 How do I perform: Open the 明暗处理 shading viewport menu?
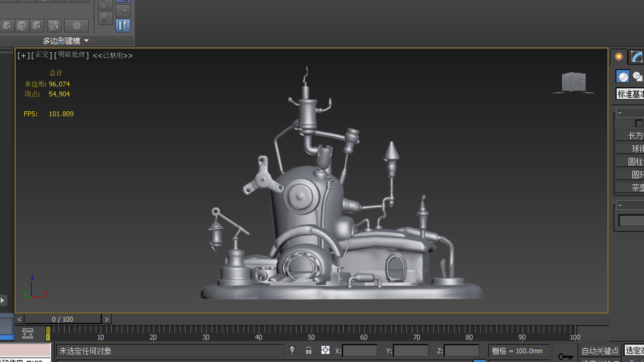point(72,55)
